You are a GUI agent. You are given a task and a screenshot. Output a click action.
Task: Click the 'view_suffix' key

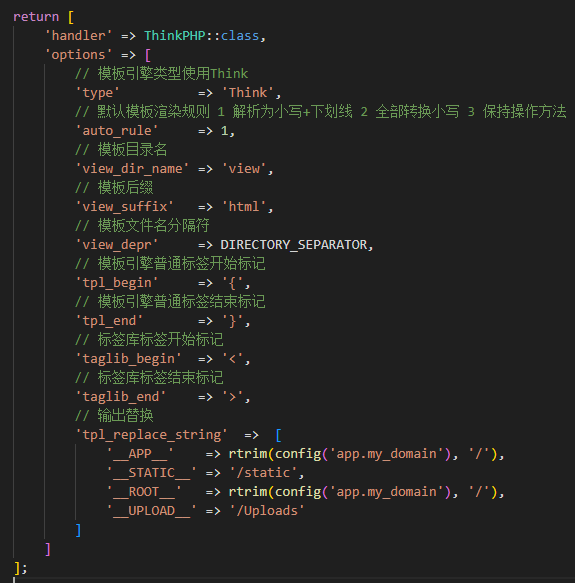tap(124, 207)
